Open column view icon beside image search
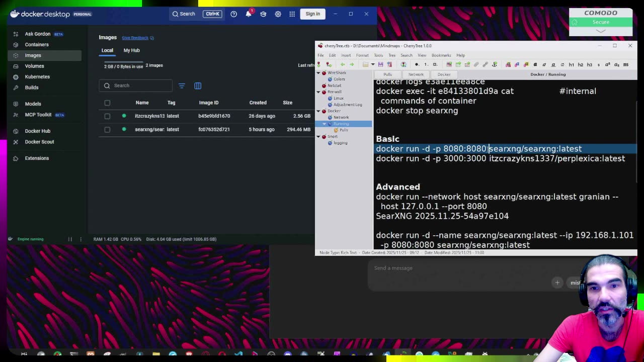This screenshot has height=362, width=644. pyautogui.click(x=198, y=85)
